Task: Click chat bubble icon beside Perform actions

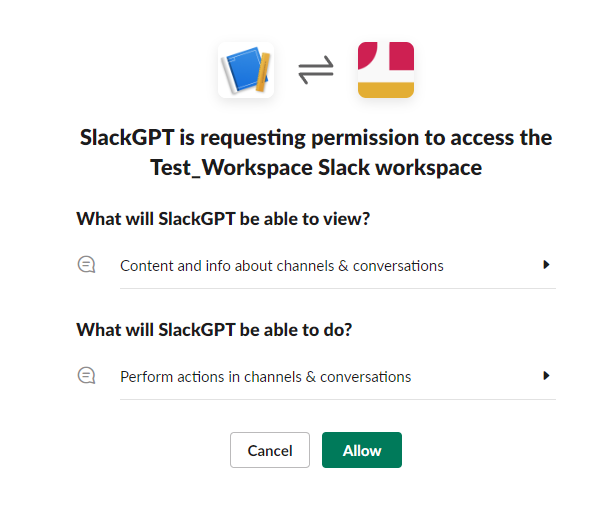Action: pos(87,376)
